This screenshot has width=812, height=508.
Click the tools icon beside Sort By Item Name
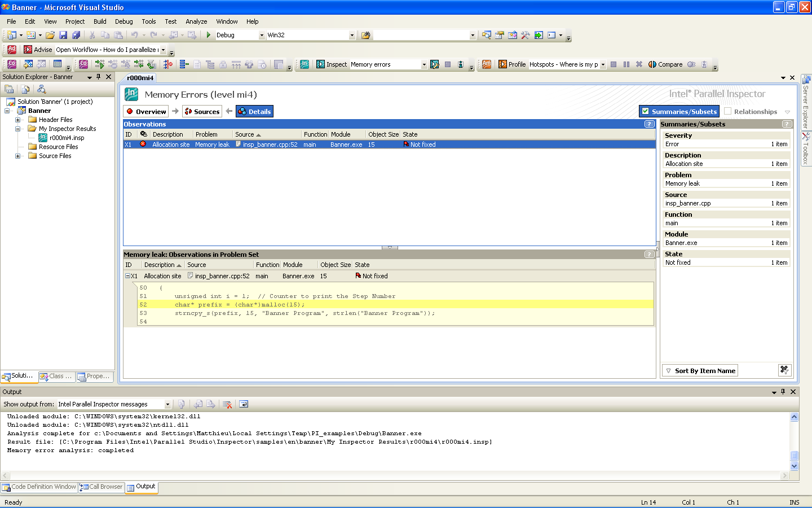point(784,370)
